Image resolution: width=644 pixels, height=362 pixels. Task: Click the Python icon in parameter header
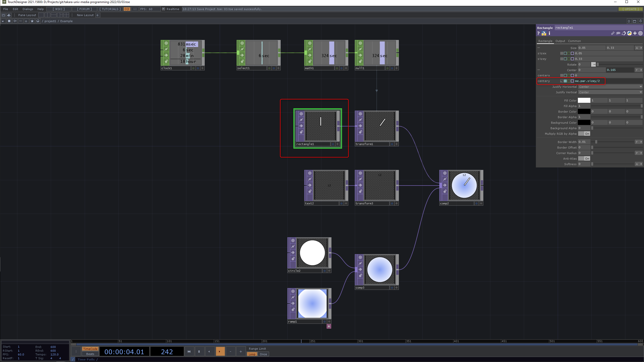pyautogui.click(x=629, y=33)
